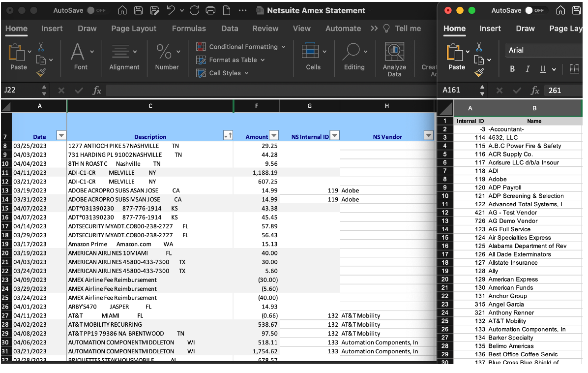Open the Automate tab
The image size is (588, 373).
343,29
